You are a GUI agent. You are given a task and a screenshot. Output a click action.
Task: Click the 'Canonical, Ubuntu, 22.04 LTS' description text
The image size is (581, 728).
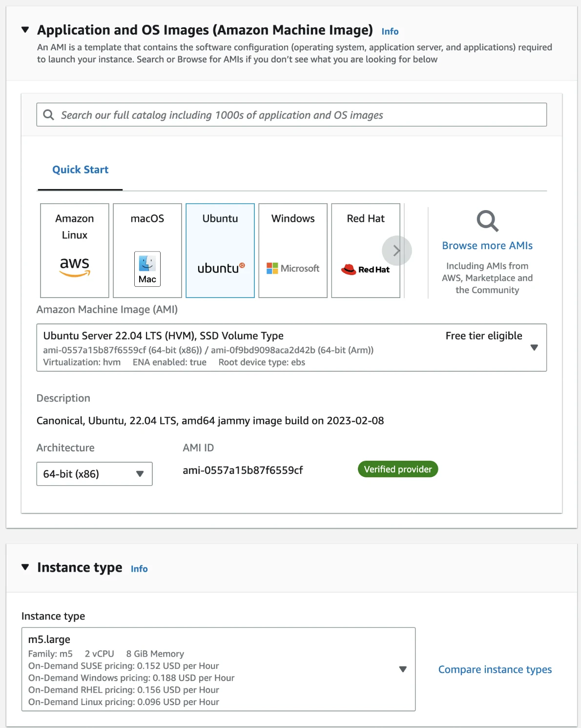click(210, 421)
